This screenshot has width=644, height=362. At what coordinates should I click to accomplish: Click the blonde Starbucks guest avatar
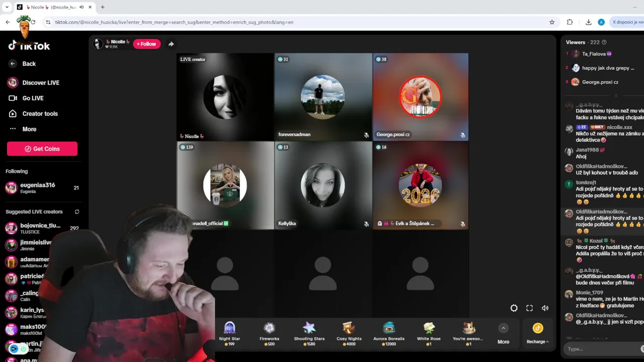[225, 185]
